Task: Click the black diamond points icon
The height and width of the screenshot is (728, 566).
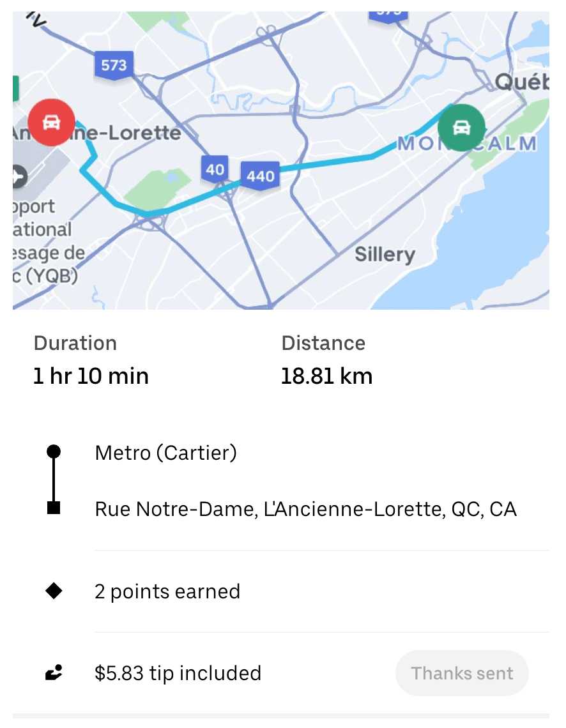Action: (x=54, y=591)
